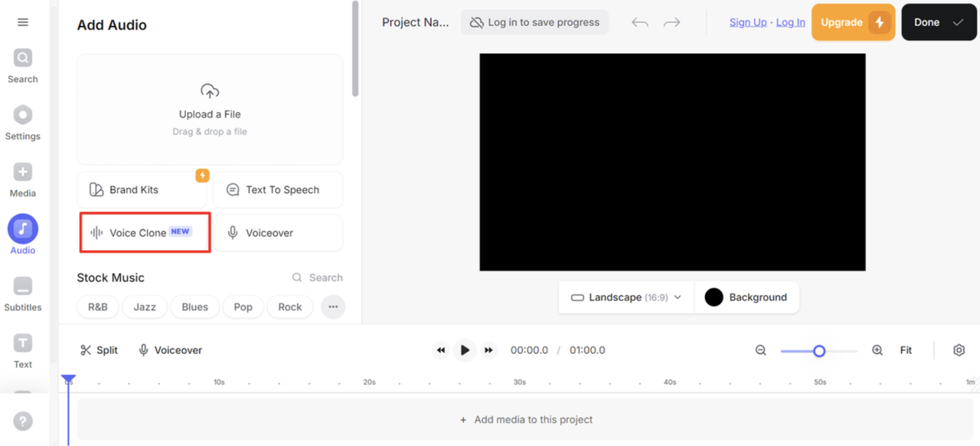Image resolution: width=980 pixels, height=446 pixels.
Task: Select the Audio sidebar tab
Action: tap(23, 234)
